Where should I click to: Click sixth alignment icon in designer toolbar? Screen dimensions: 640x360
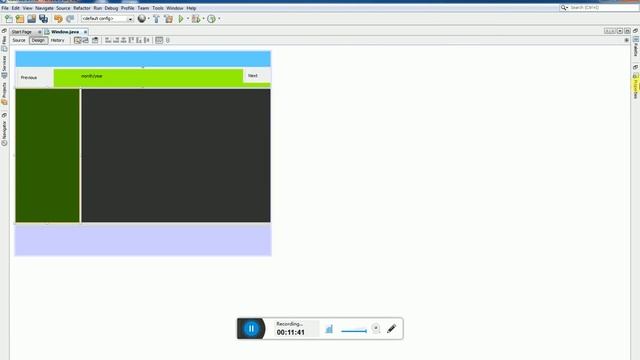pyautogui.click(x=147, y=40)
